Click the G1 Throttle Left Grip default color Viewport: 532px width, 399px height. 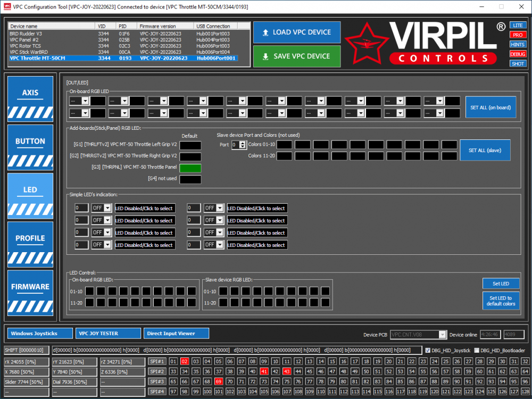click(x=190, y=145)
